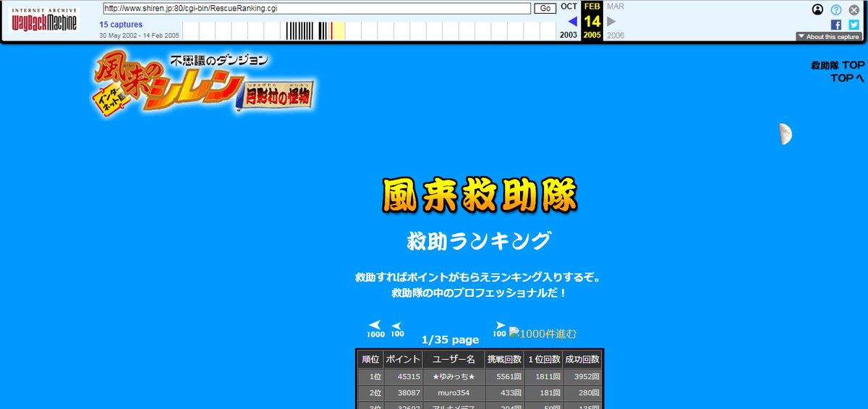
Task: Expand About this capture
Action: tap(828, 37)
